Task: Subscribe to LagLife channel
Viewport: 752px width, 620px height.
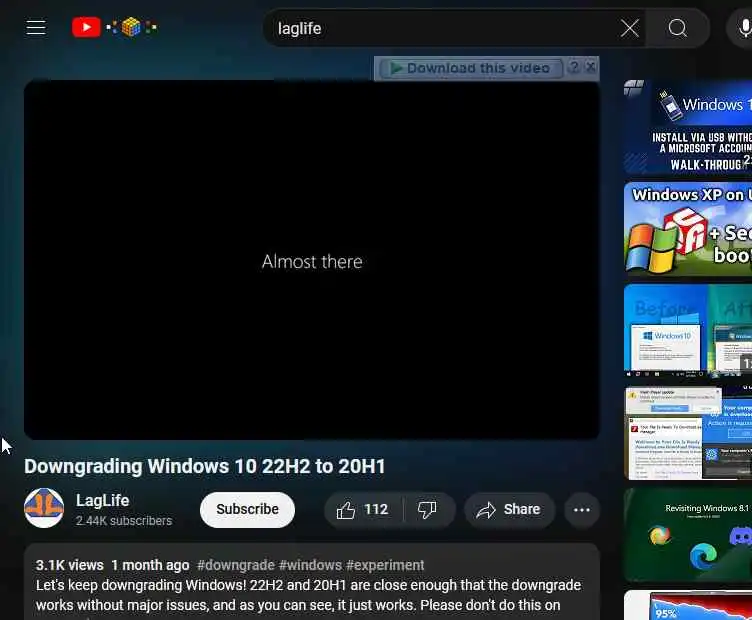Action: coord(247,510)
